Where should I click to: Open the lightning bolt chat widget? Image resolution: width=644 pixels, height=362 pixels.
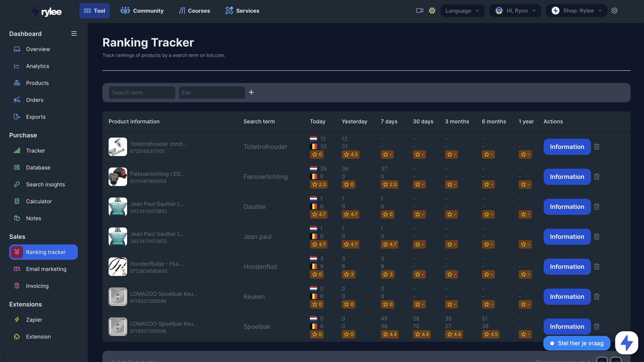coord(627,343)
